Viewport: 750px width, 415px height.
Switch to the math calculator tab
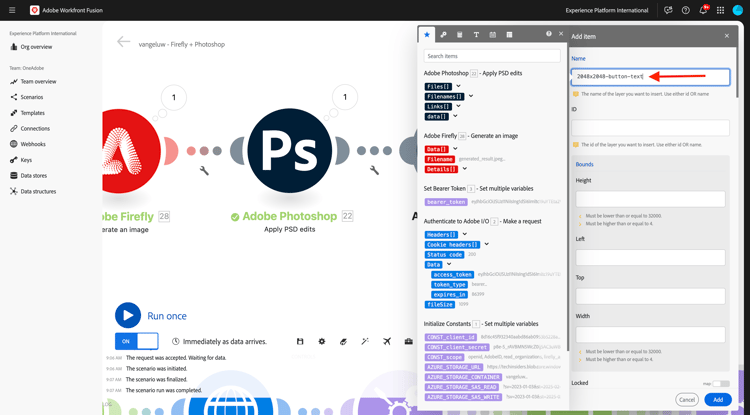460,34
